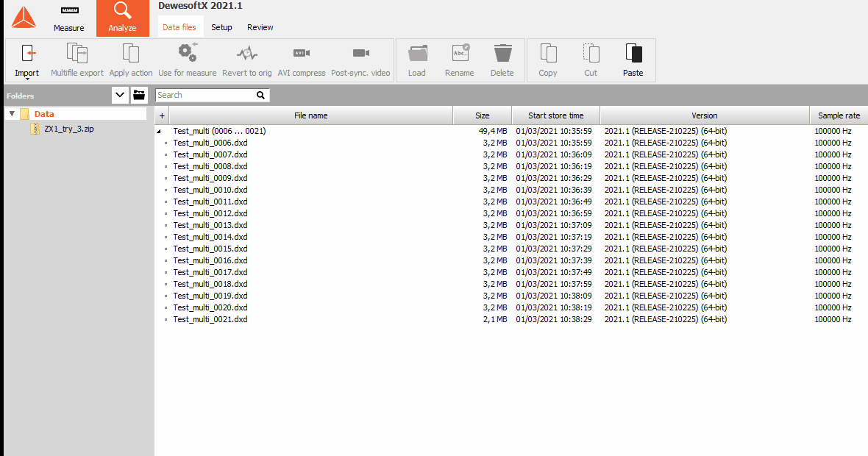This screenshot has width=868, height=456.
Task: Click the Delete trash icon
Action: (502, 53)
